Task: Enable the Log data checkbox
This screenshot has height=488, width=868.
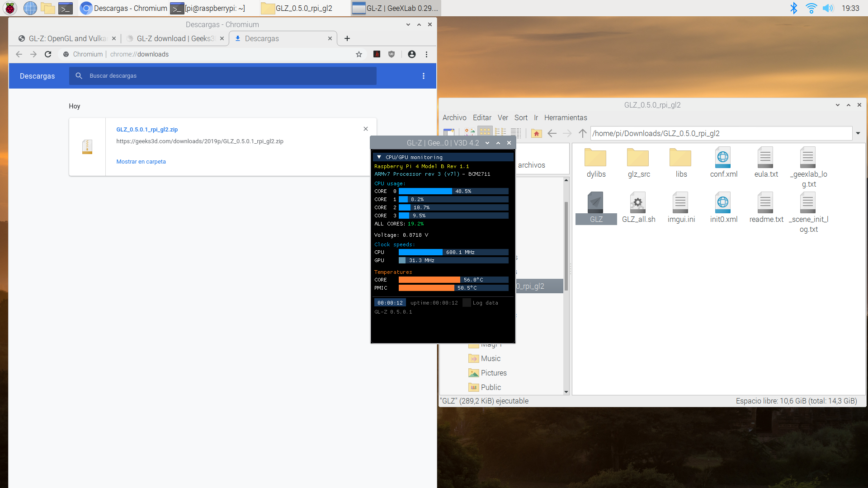Action: (x=467, y=303)
